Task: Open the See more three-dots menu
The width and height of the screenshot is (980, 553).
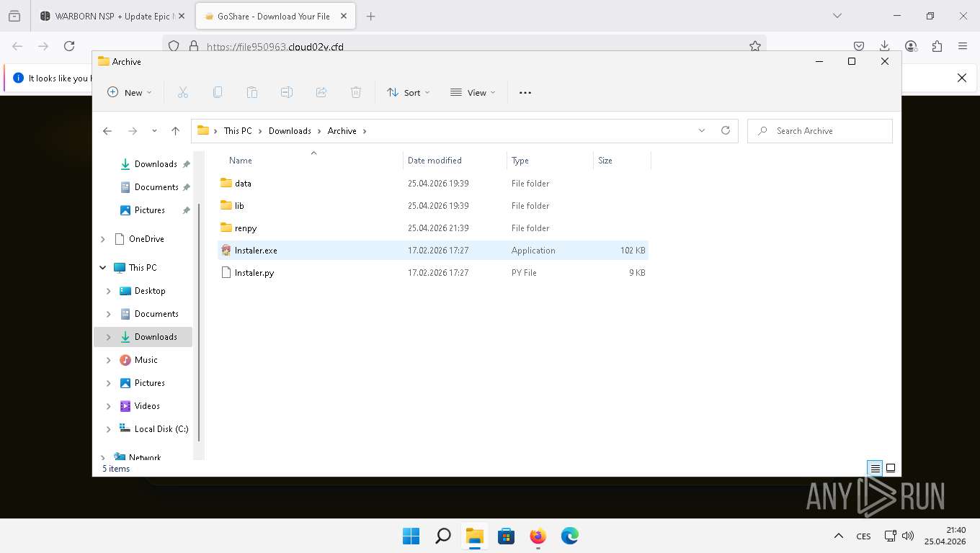Action: 525,92
